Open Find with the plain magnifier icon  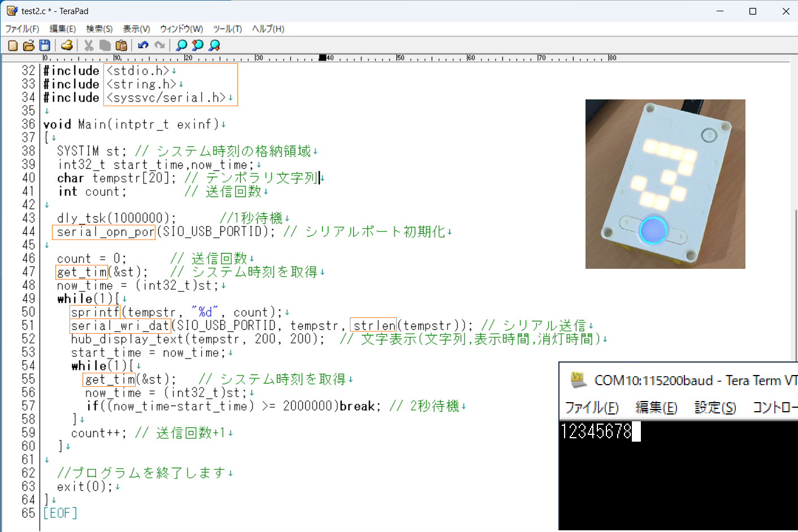point(181,46)
